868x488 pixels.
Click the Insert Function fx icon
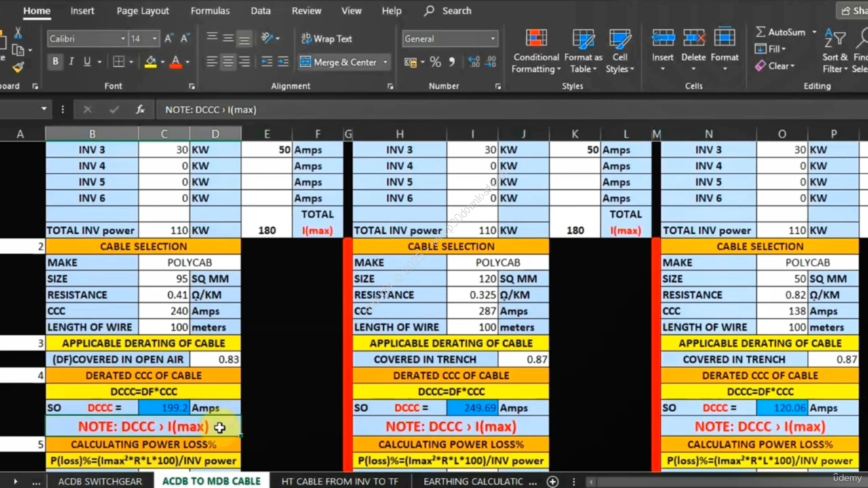click(140, 109)
